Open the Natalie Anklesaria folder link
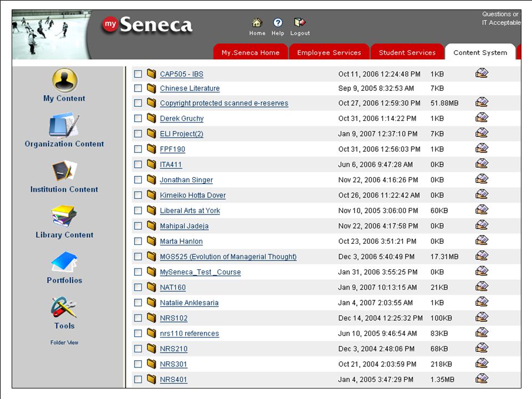 coord(189,303)
